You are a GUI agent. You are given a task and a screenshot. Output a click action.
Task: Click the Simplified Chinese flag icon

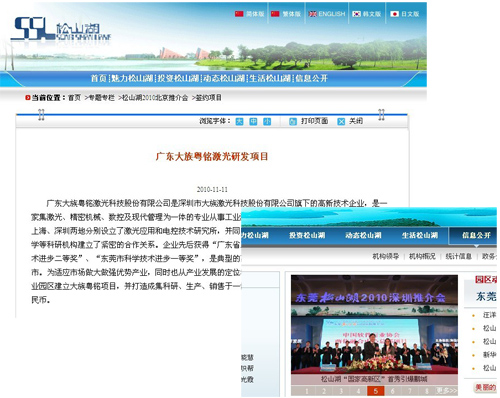tap(239, 14)
